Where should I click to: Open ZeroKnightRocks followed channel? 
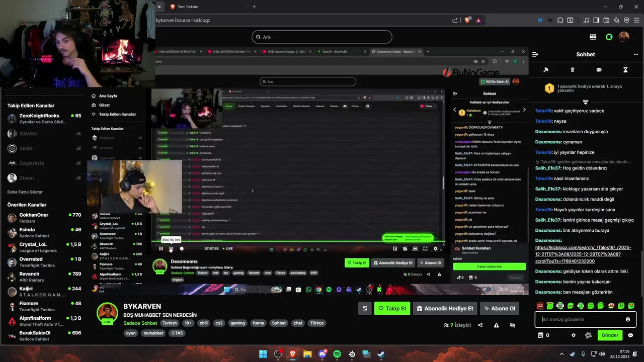click(x=44, y=118)
